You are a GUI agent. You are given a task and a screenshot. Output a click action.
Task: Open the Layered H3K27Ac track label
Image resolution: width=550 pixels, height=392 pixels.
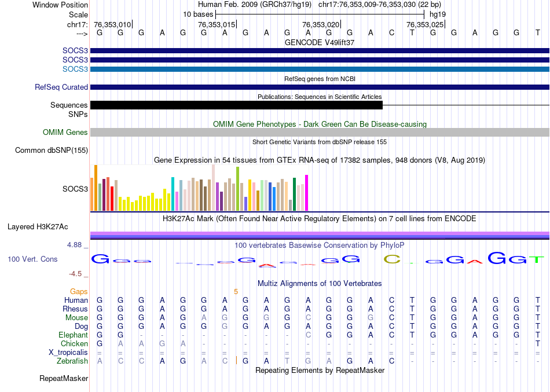point(38,227)
